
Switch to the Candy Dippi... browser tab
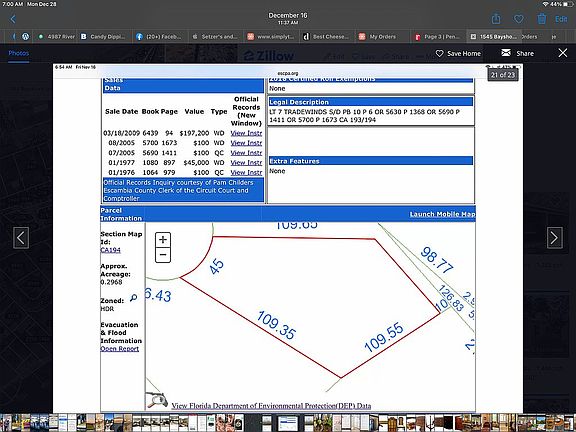coord(103,37)
